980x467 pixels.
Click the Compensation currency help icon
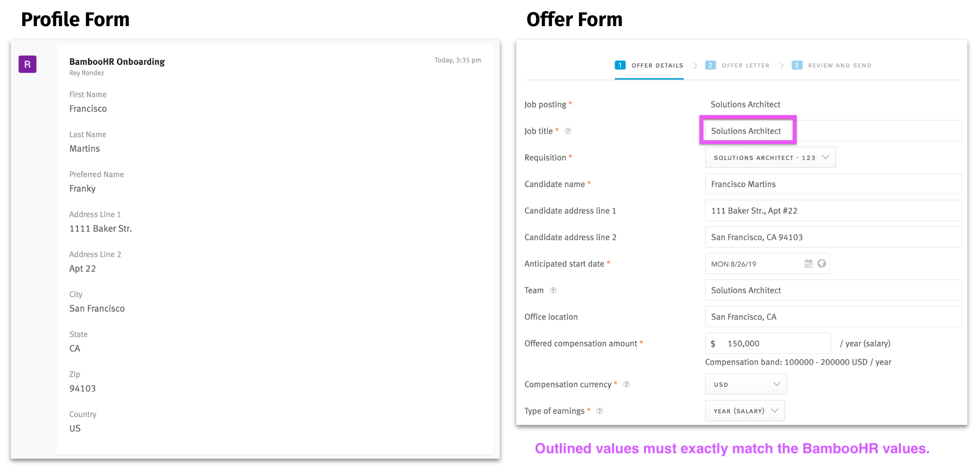pos(626,384)
